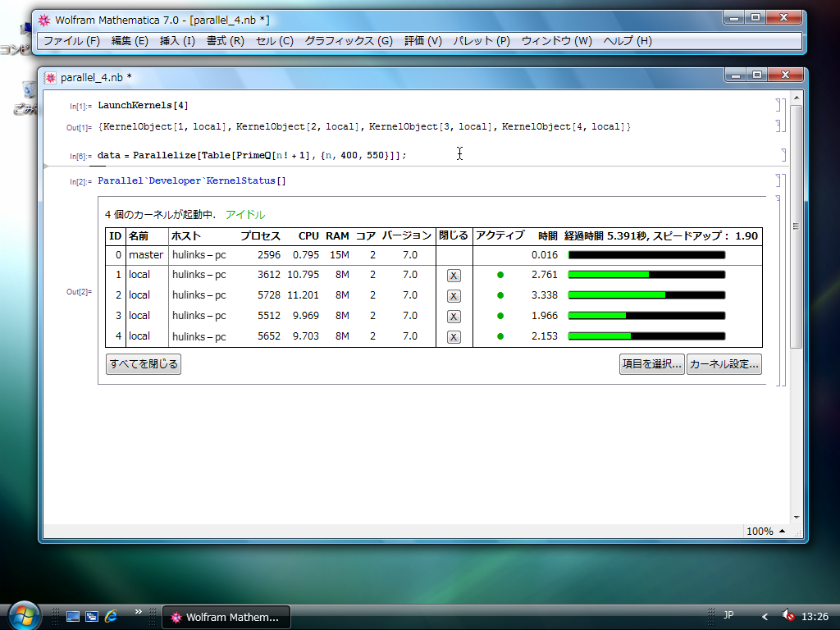Close kernel 1 with its X button
840x630 pixels.
[x=454, y=276]
